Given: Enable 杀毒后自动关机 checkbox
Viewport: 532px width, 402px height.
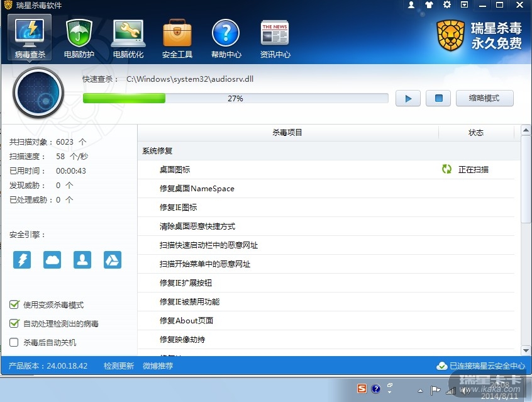Looking at the screenshot, I should click(14, 342).
